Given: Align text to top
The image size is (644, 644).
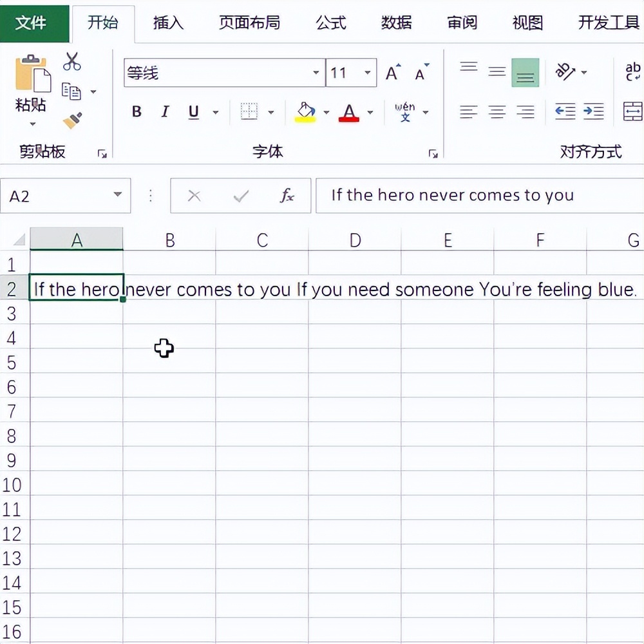Looking at the screenshot, I should click(469, 68).
